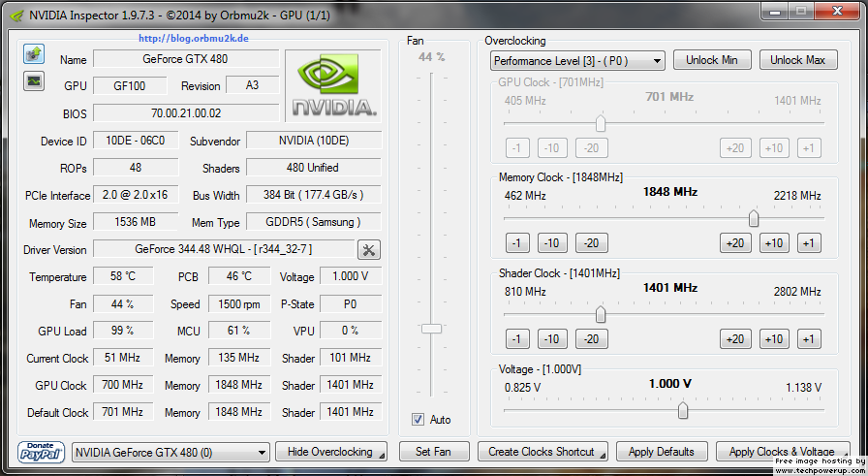Click the MCU value 61 %
868x476 pixels.
coord(239,331)
